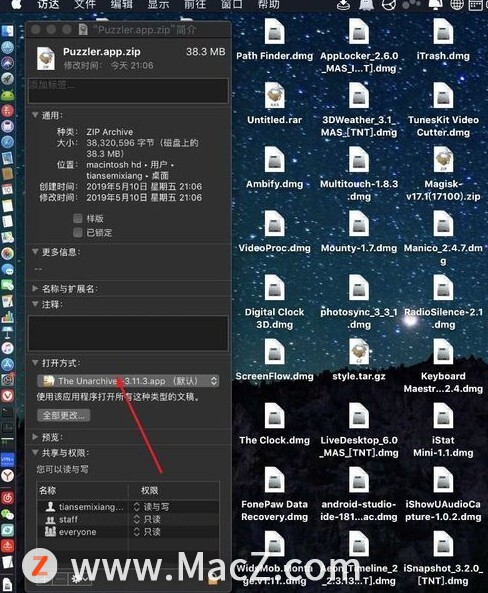This screenshot has height=593, width=488.
Task: Click the globe input-source icon in menu bar
Action: 457,5
